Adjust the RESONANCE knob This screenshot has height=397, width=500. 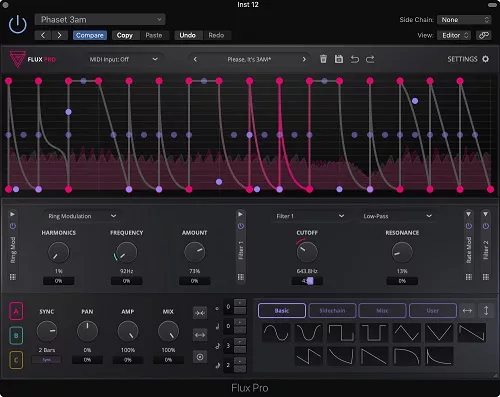click(x=402, y=252)
